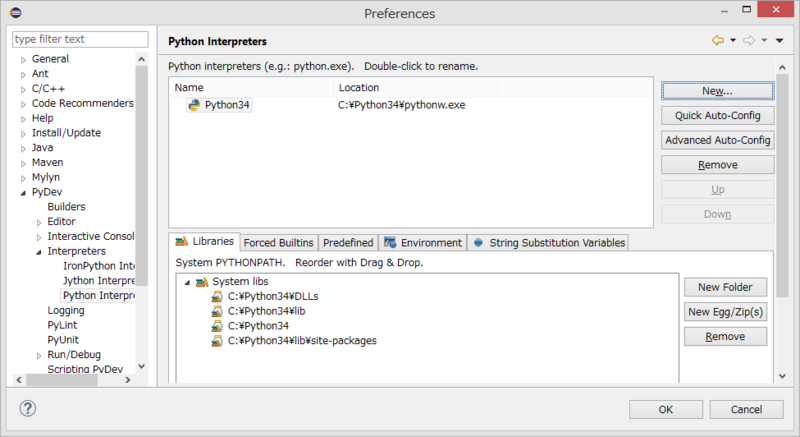Screen dimensions: 800x437
Task: Select C:¥Python34¥lib¥site-packages path
Action: pyautogui.click(x=302, y=341)
